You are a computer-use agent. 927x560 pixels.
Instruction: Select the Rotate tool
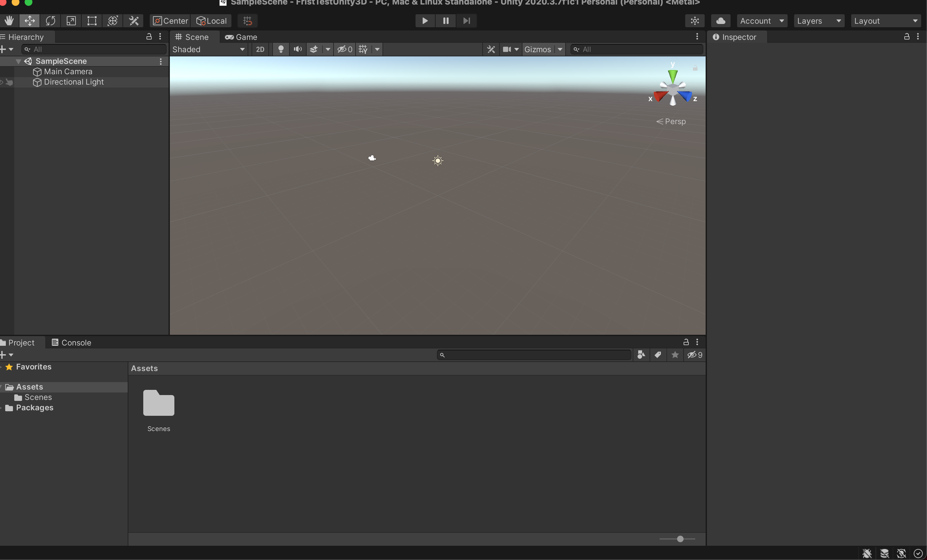tap(51, 21)
